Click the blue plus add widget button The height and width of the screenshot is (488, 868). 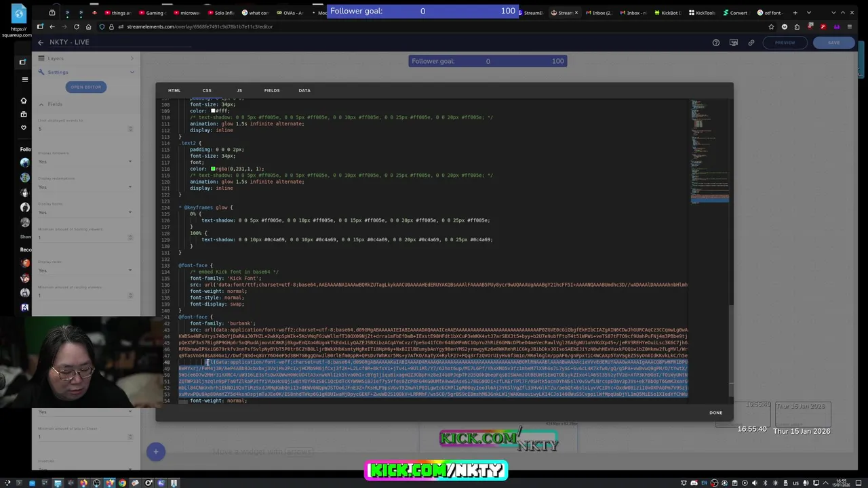point(155,451)
